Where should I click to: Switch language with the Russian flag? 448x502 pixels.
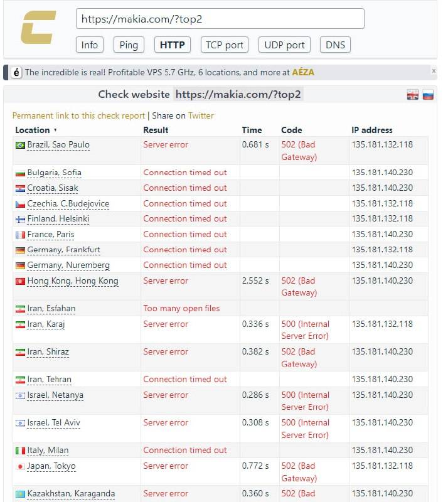[428, 95]
